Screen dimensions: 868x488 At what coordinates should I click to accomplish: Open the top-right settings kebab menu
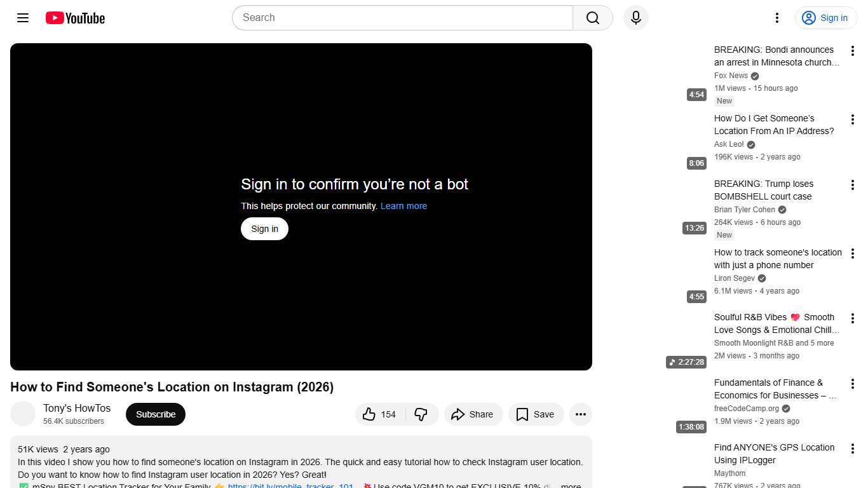pos(776,18)
